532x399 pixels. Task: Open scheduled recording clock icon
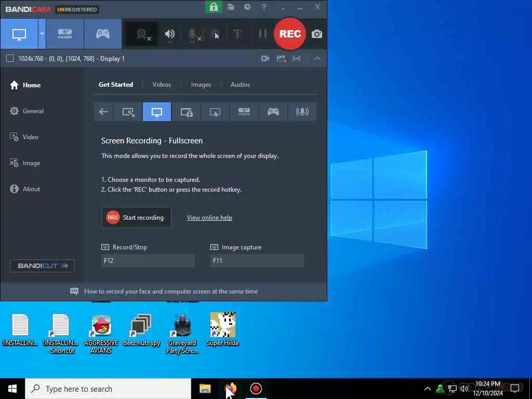click(x=247, y=7)
